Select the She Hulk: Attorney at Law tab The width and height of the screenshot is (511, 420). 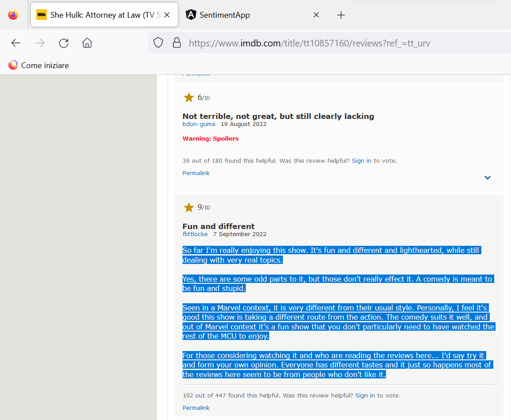99,15
